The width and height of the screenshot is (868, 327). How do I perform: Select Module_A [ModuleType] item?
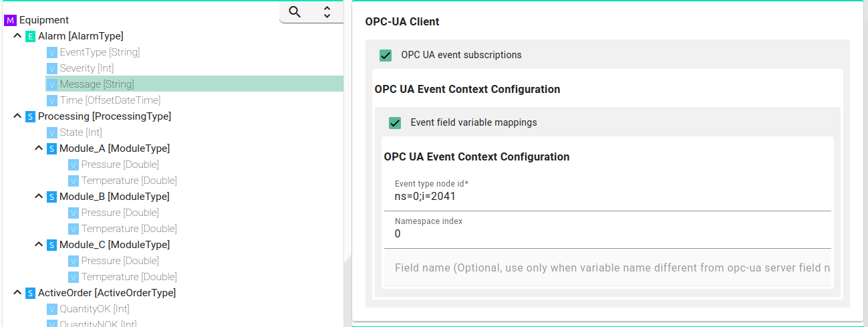coord(114,148)
